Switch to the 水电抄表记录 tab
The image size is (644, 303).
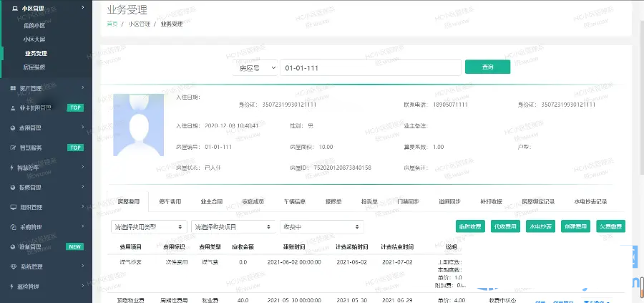click(590, 201)
